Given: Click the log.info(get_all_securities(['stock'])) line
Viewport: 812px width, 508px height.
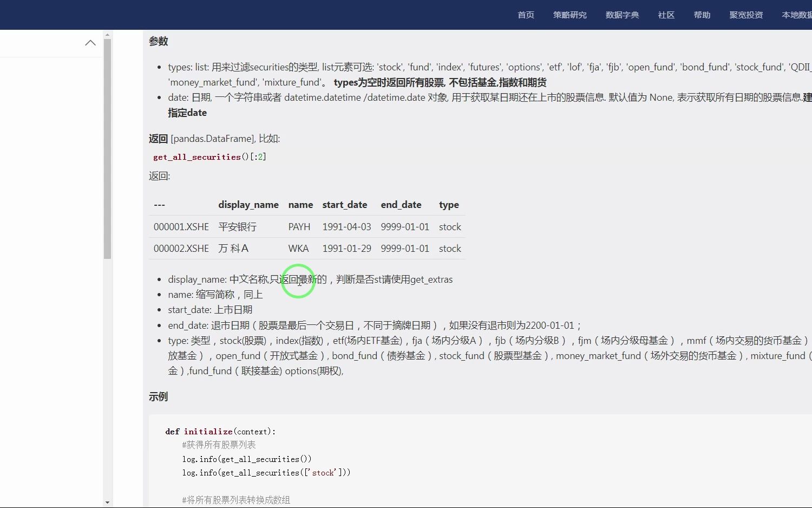Looking at the screenshot, I should [266, 472].
